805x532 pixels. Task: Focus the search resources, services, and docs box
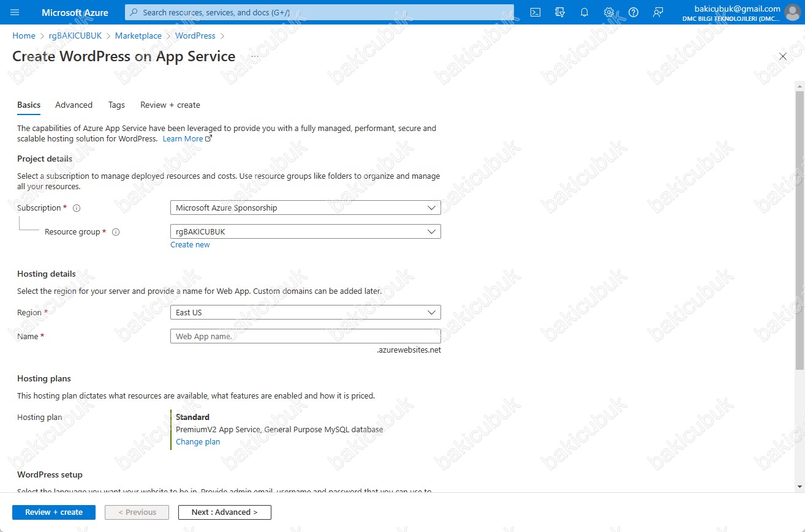click(319, 12)
